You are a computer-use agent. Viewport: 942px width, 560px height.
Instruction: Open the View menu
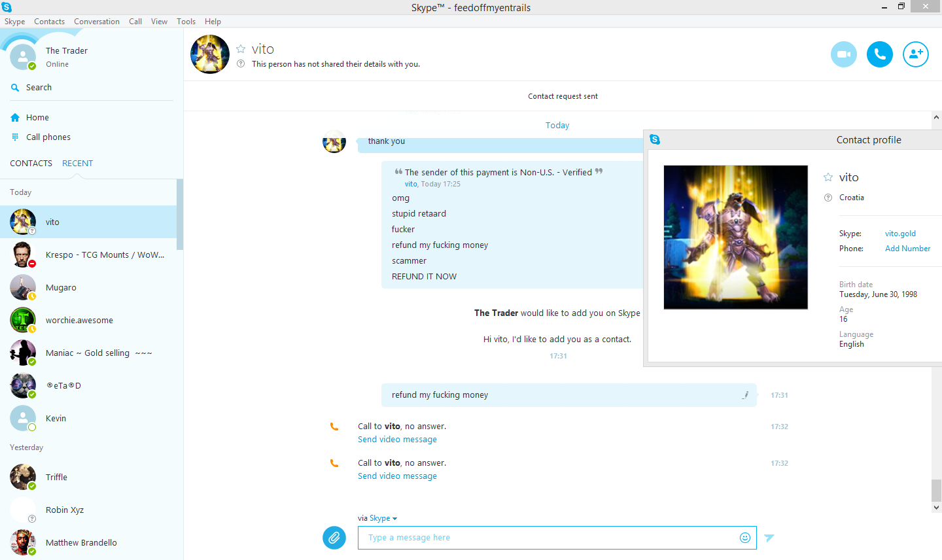pyautogui.click(x=159, y=22)
